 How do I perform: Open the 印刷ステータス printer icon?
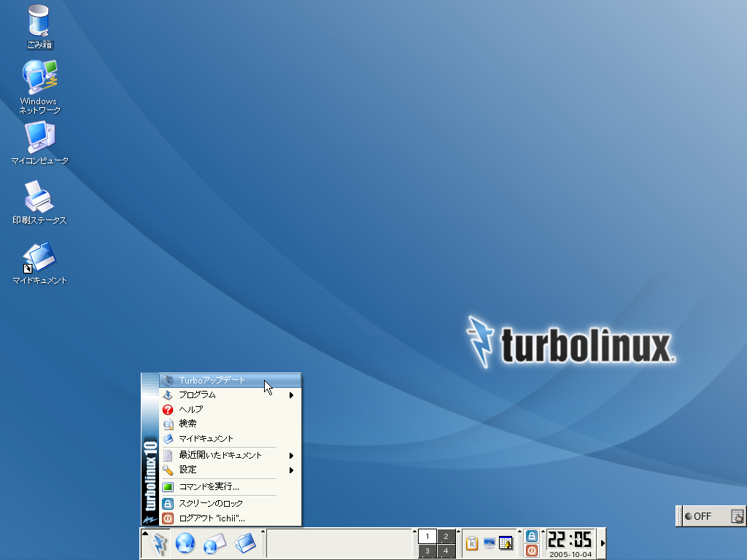[39, 203]
